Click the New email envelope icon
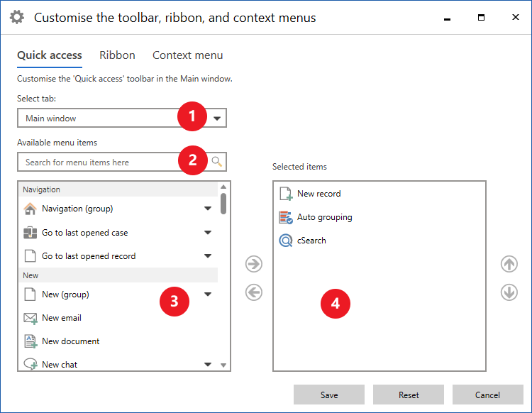This screenshot has width=532, height=413. [x=31, y=319]
